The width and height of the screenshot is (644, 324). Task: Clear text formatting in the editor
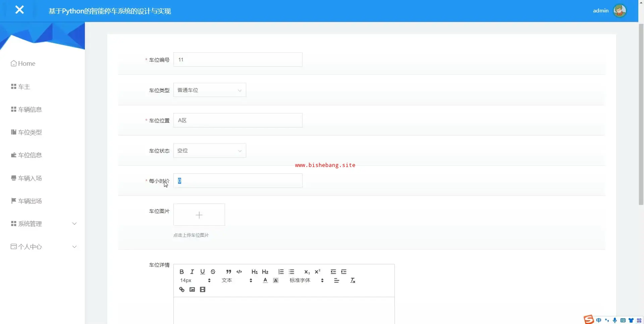tap(353, 280)
